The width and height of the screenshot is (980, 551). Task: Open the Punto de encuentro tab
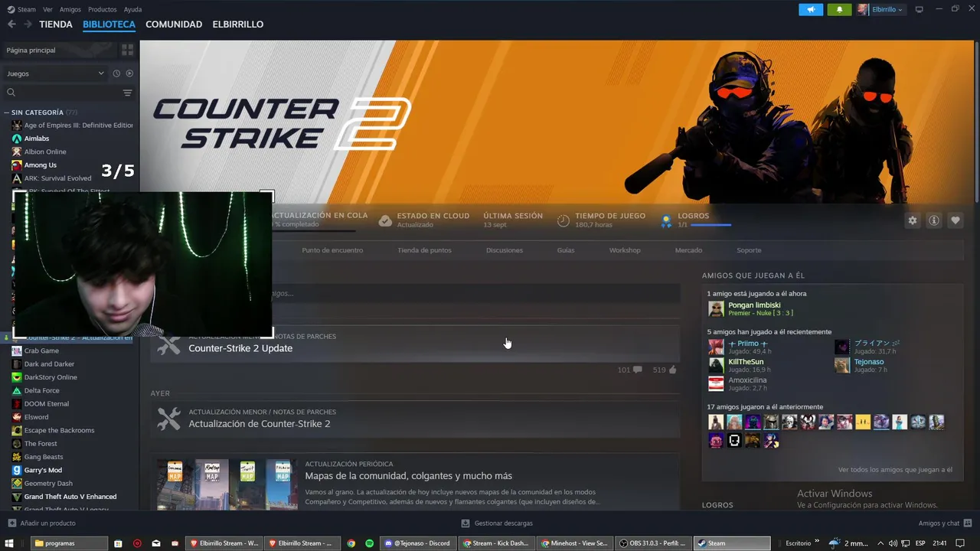click(x=332, y=250)
